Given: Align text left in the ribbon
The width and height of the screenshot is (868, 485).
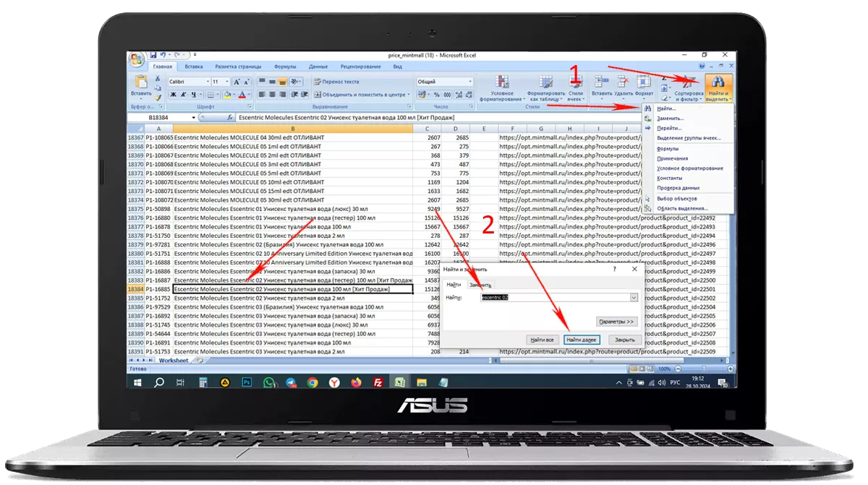Looking at the screenshot, I should [x=262, y=95].
